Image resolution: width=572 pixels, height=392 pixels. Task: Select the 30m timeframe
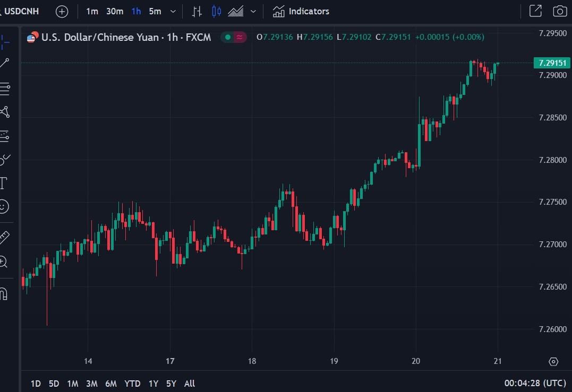pyautogui.click(x=115, y=11)
